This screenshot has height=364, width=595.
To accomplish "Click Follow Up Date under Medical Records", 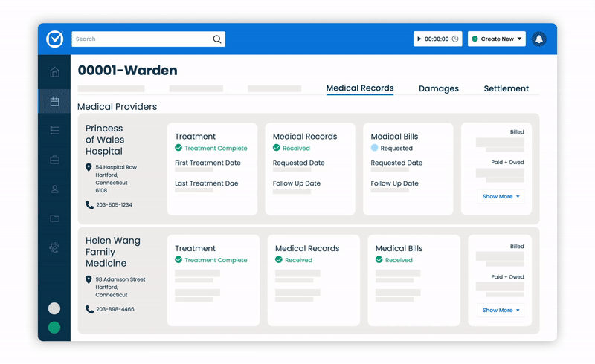I will click(x=296, y=183).
